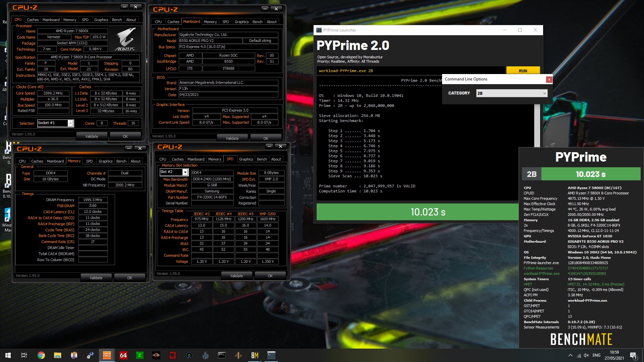Open About tab in CPU-Z SPD window
644x362 pixels.
[276, 159]
